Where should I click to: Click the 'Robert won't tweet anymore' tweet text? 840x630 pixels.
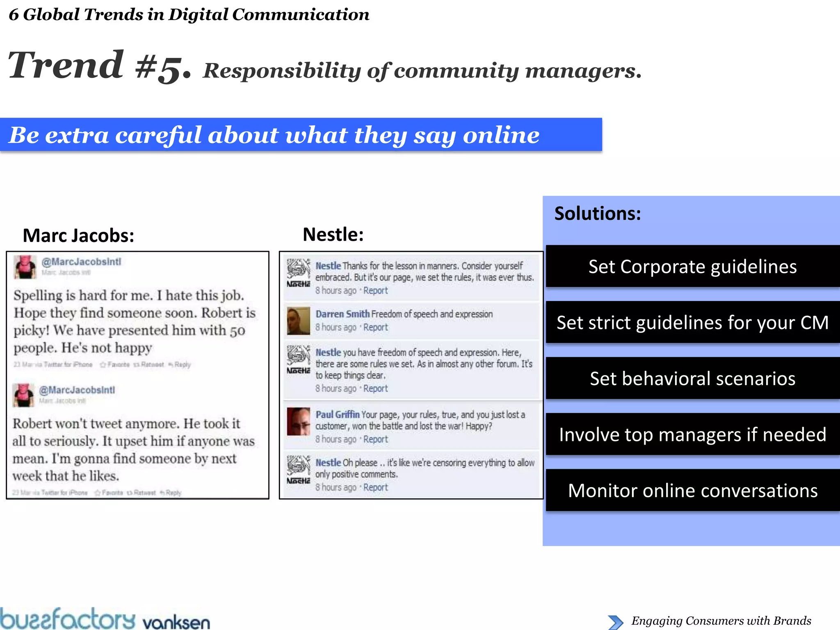134,450
